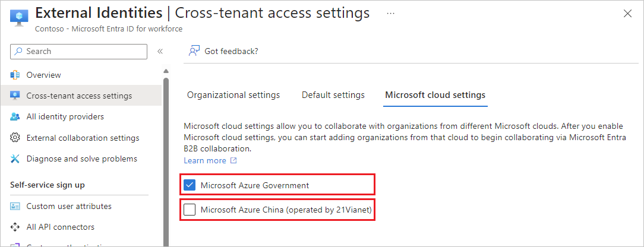644x247 pixels.
Task: Open the Learn more link
Action: [x=205, y=161]
